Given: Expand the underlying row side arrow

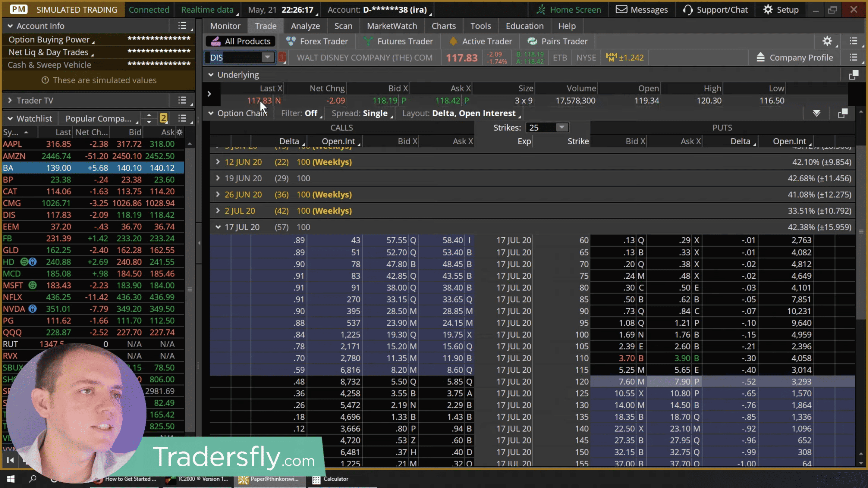Looking at the screenshot, I should coord(209,94).
